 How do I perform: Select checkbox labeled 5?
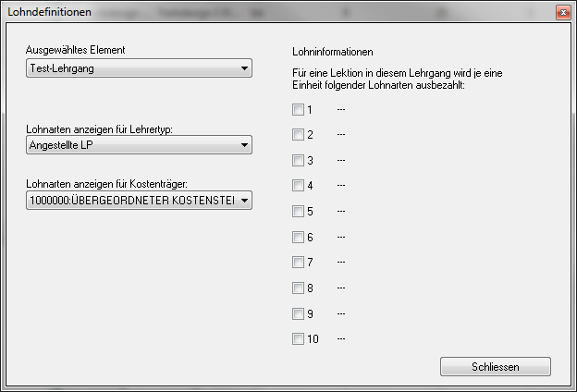click(298, 212)
